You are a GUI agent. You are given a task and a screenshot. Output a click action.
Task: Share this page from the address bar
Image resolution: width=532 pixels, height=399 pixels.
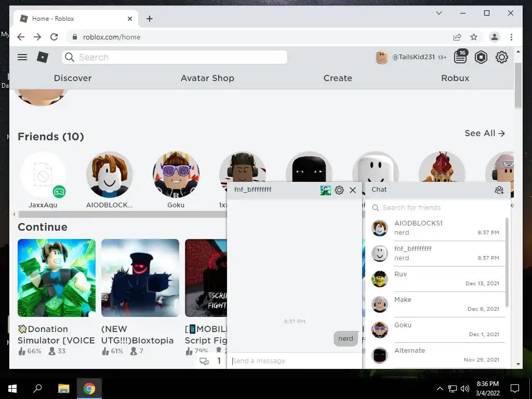[457, 37]
